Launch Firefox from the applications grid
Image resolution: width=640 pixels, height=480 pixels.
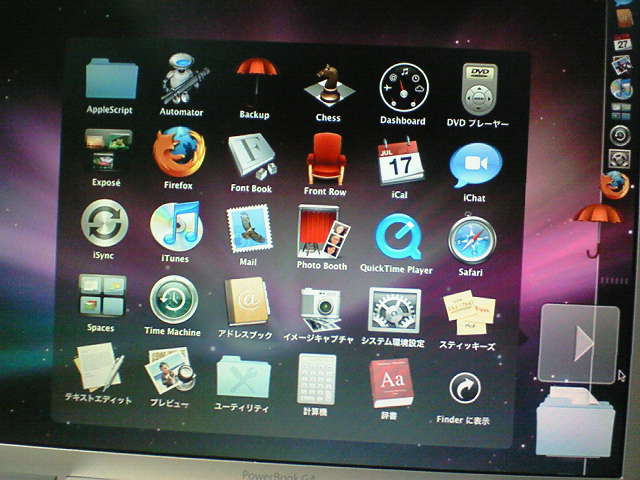coord(179,151)
